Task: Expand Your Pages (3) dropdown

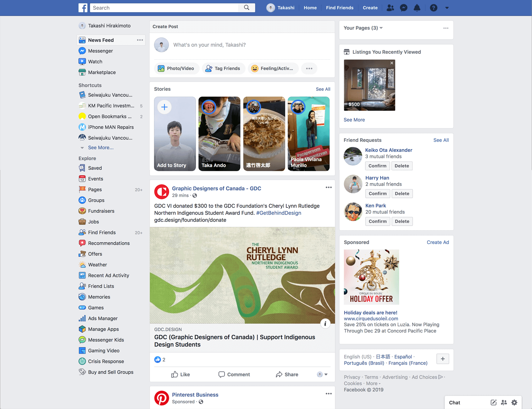Action: pyautogui.click(x=363, y=28)
